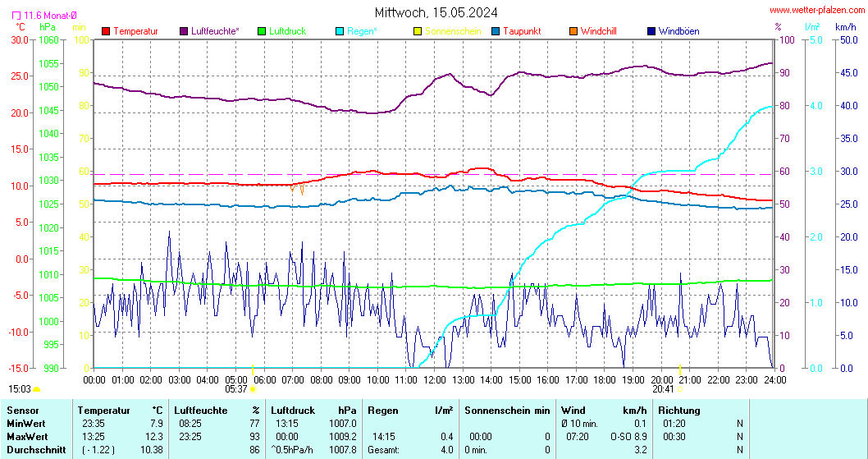
Task: Click the Taupunkt legend label
Action: [522, 31]
